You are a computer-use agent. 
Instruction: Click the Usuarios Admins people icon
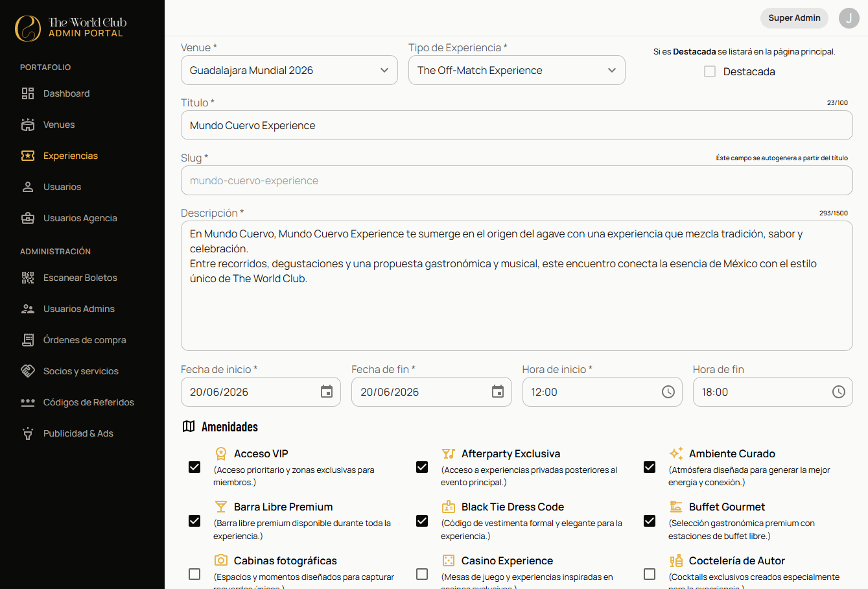pos(28,309)
